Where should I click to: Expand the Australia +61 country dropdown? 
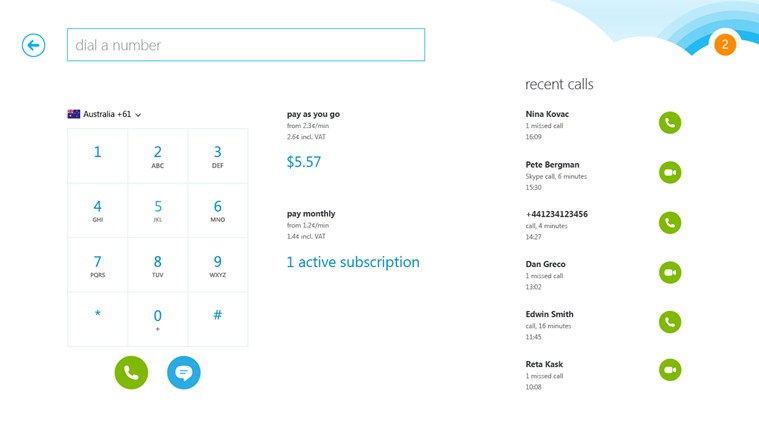click(x=105, y=115)
